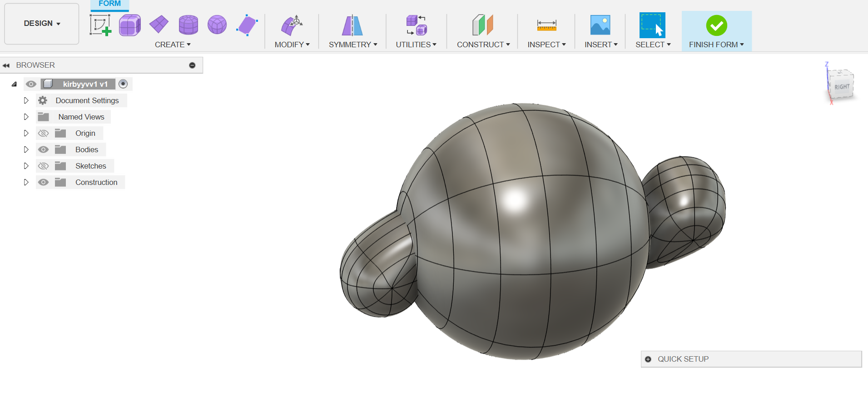The height and width of the screenshot is (408, 868).
Task: Click the Sketches folder icon
Action: click(60, 166)
